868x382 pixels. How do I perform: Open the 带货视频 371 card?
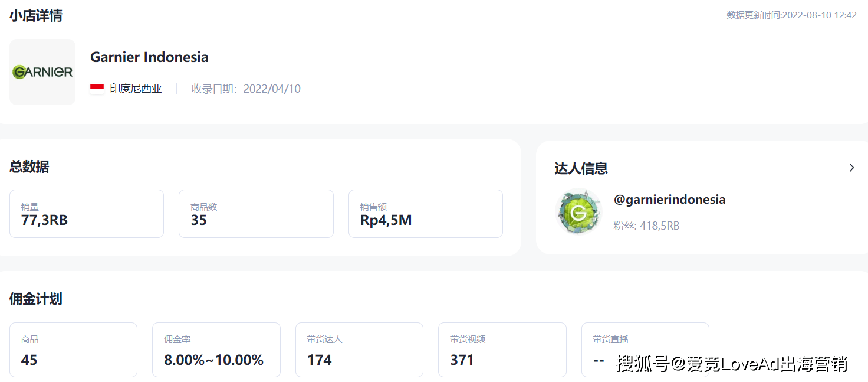pyautogui.click(x=502, y=350)
